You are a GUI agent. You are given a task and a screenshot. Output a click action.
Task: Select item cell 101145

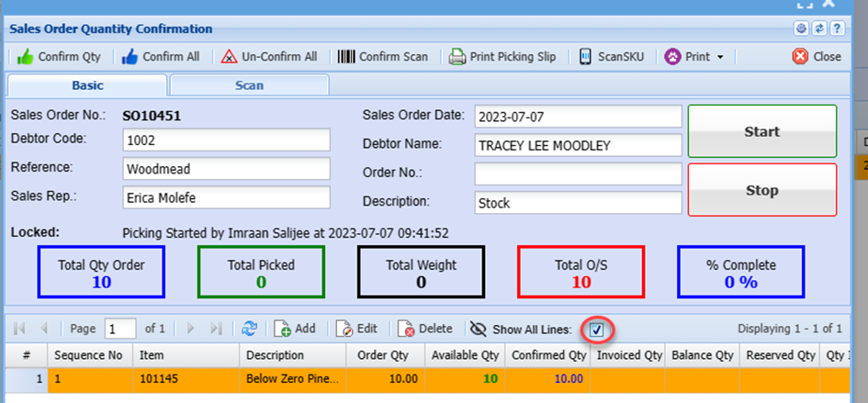click(186, 379)
